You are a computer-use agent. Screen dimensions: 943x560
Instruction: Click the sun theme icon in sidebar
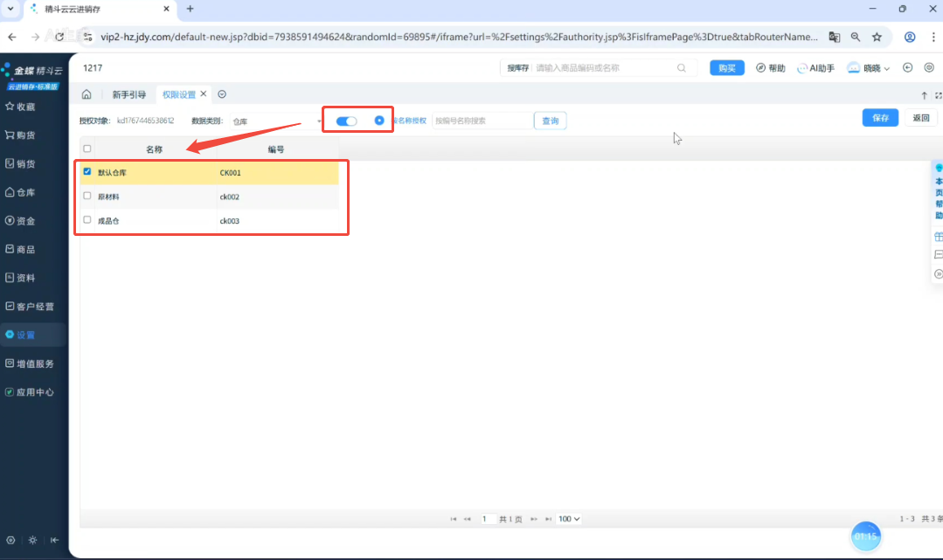tap(32, 540)
